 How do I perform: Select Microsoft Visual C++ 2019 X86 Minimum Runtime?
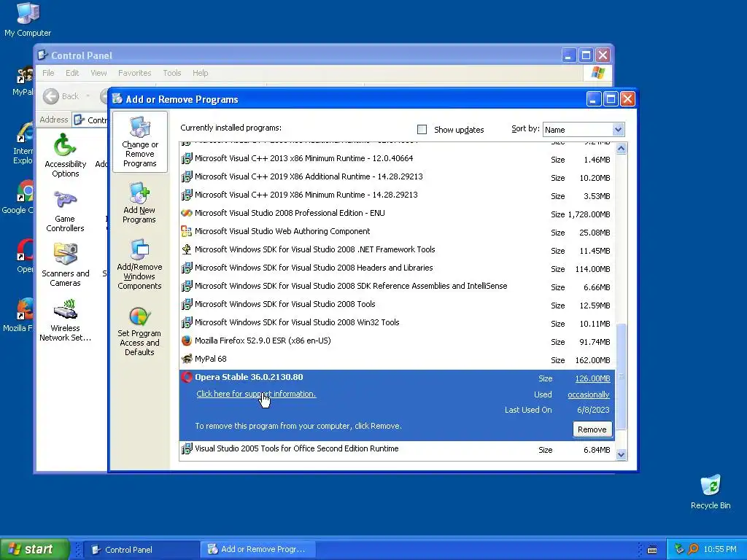tap(396, 195)
